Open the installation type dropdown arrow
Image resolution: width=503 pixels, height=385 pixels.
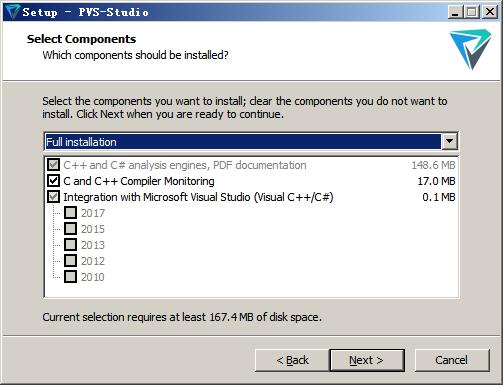449,141
